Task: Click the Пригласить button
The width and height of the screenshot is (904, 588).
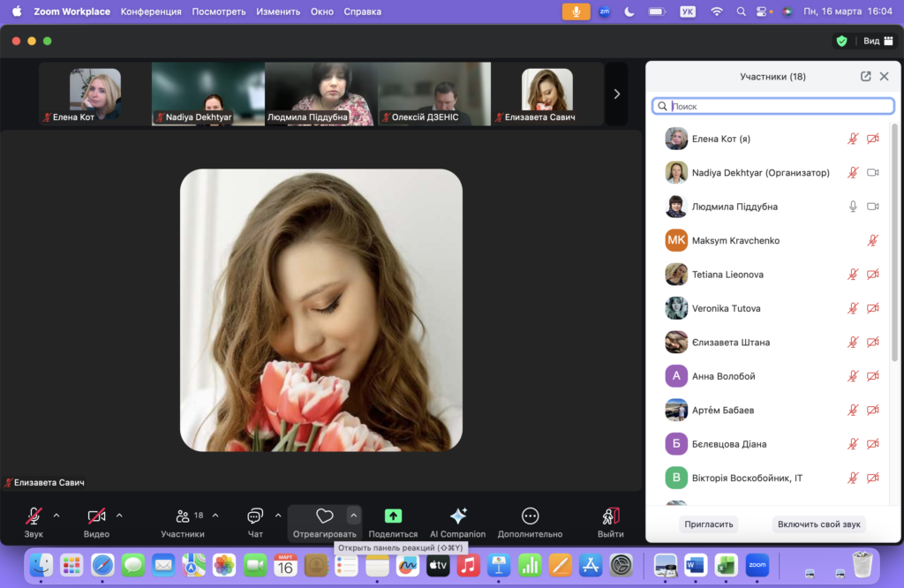Action: (x=709, y=524)
